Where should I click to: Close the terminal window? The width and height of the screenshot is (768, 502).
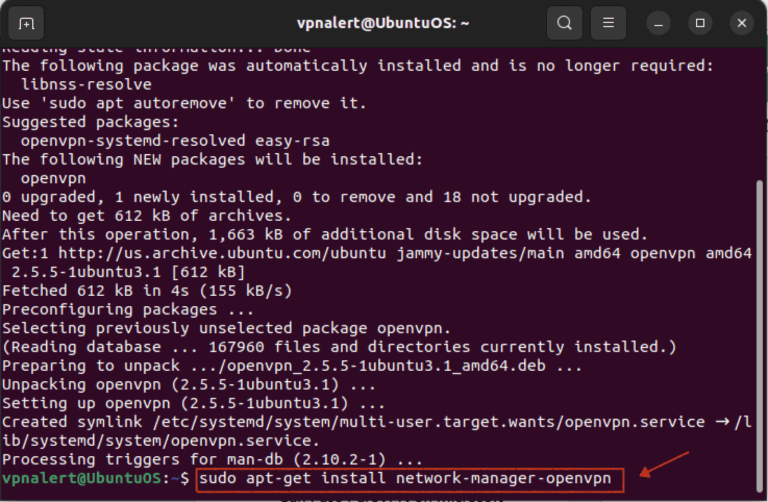coord(741,22)
